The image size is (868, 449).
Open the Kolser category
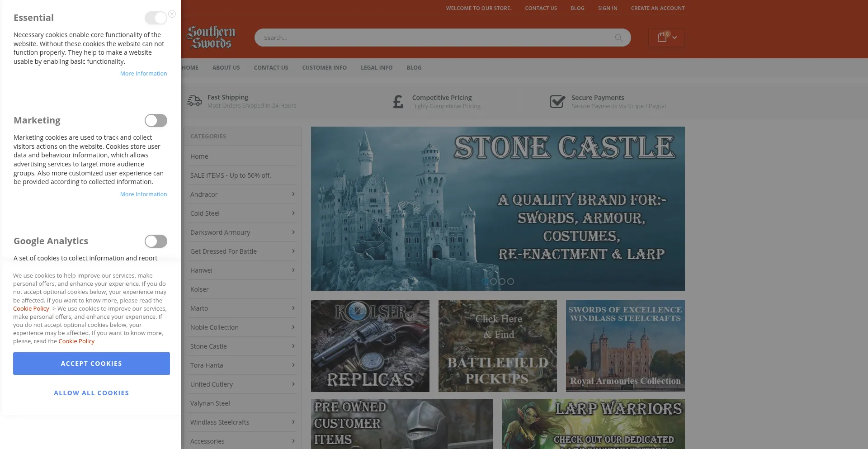(x=199, y=289)
